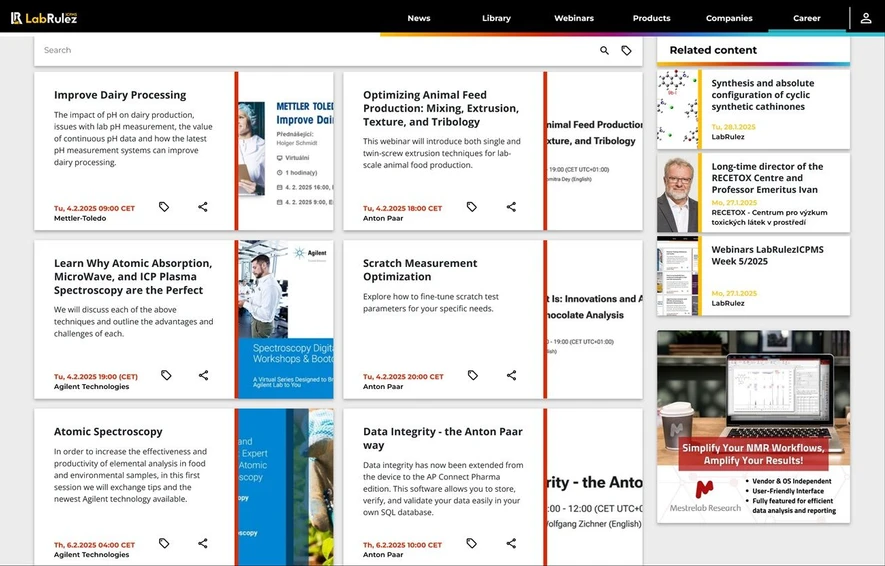This screenshot has width=885, height=566.
Task: Click date Th, 6.2.2025 10:00 CET
Action: 402,545
